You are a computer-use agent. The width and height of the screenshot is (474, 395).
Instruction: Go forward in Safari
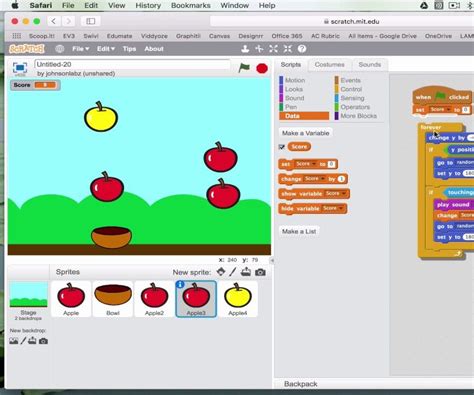click(68, 21)
